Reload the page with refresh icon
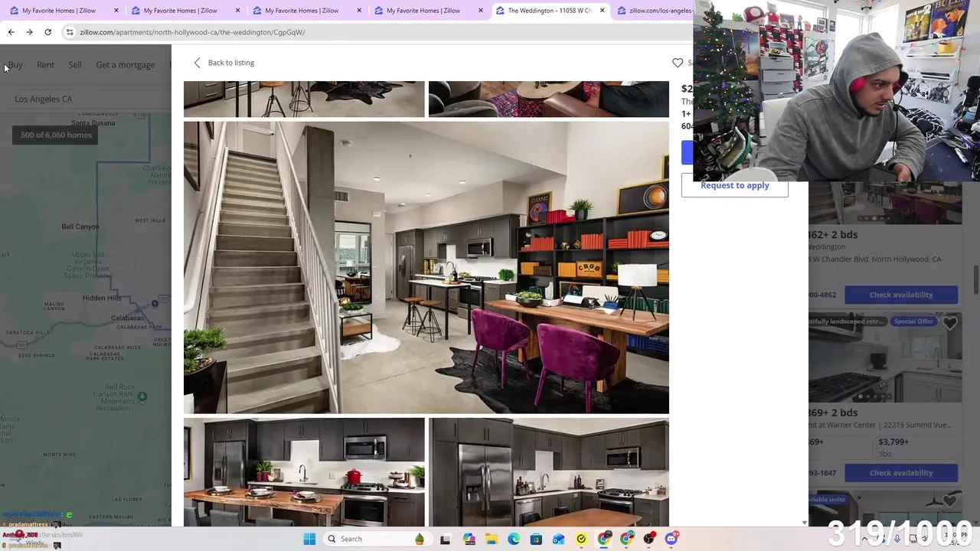Screen dimensions: 980x551 (x=47, y=32)
